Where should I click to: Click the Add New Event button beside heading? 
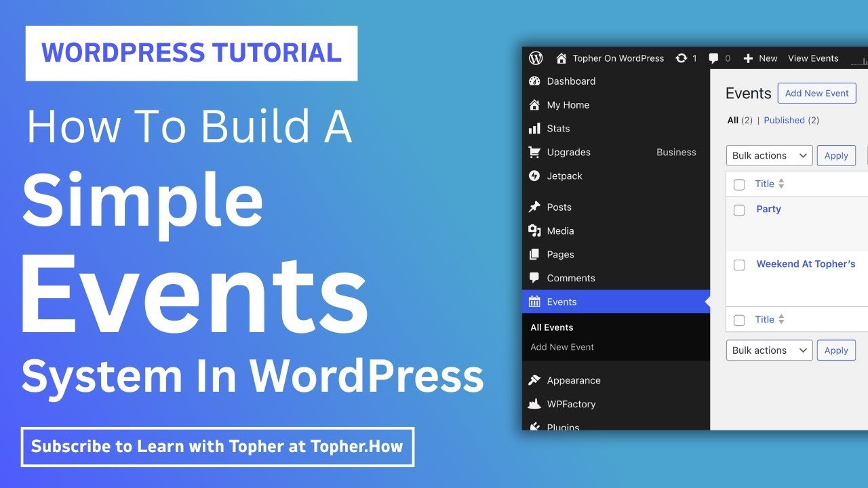click(817, 94)
